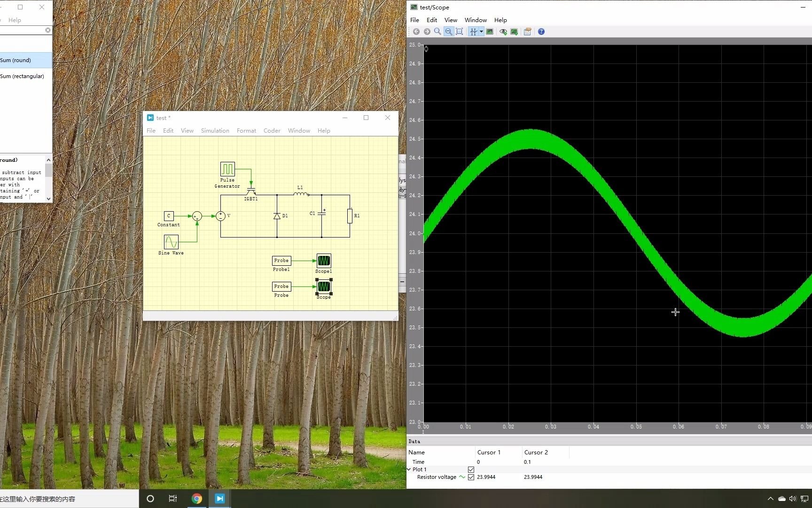This screenshot has height=508, width=812.
Task: Go to previous view in scope toolbar
Action: pyautogui.click(x=416, y=32)
